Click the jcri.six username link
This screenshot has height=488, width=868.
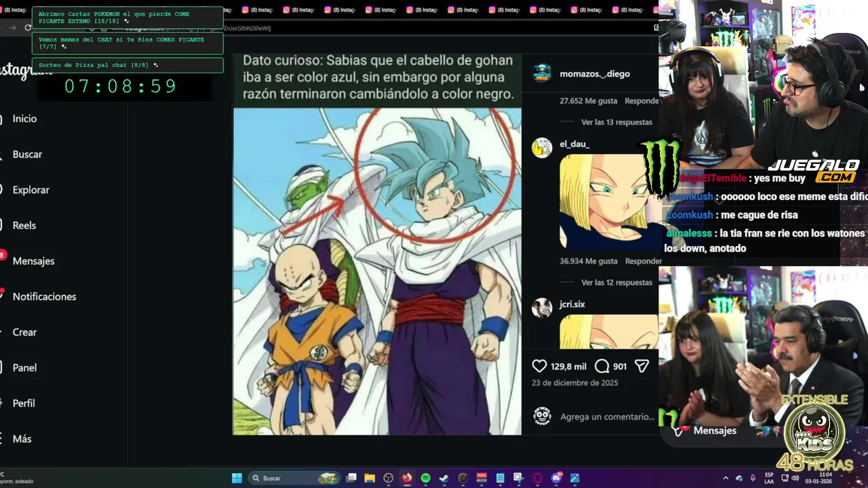point(572,304)
